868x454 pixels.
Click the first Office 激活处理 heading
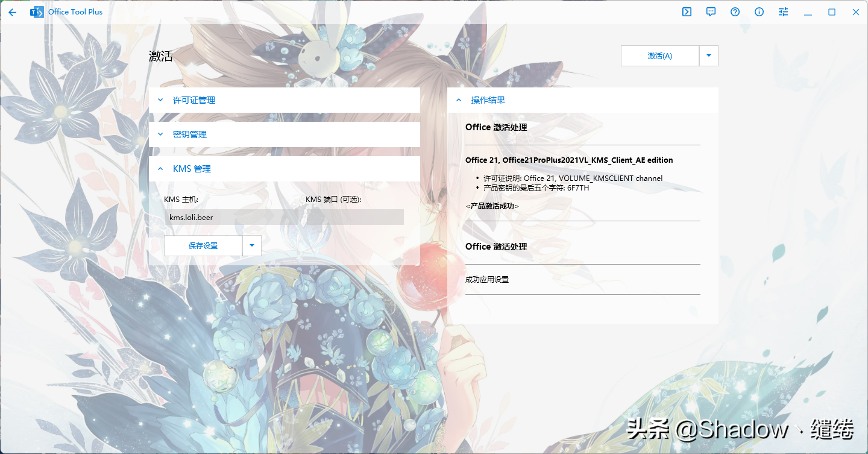(496, 127)
